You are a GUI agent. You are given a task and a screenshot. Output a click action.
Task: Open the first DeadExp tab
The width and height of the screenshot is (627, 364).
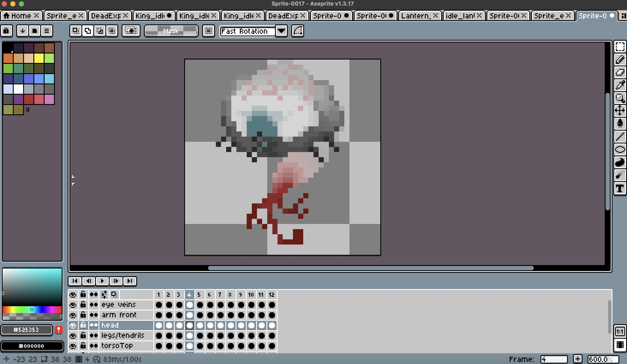(x=110, y=16)
